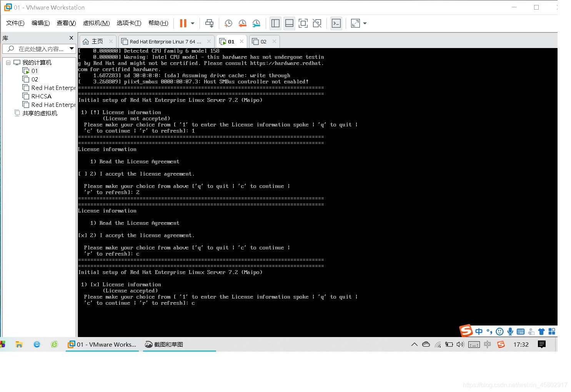
Task: Open the 帮助(H) menu
Action: [158, 23]
